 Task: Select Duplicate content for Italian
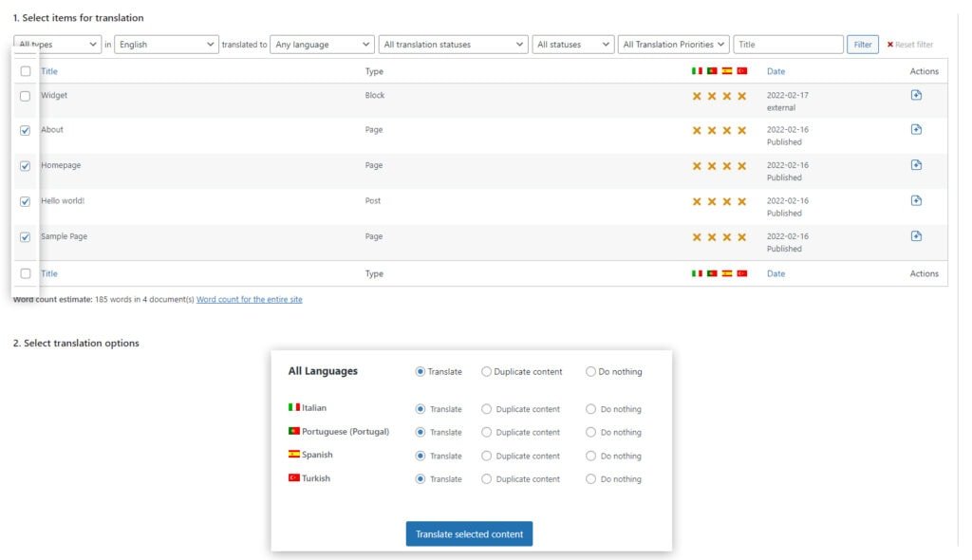coord(487,409)
